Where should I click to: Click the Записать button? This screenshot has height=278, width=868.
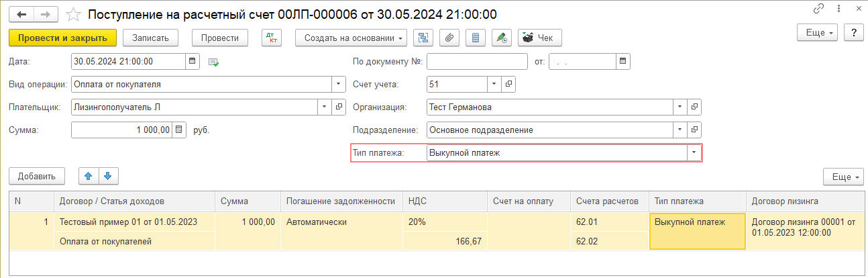(154, 38)
